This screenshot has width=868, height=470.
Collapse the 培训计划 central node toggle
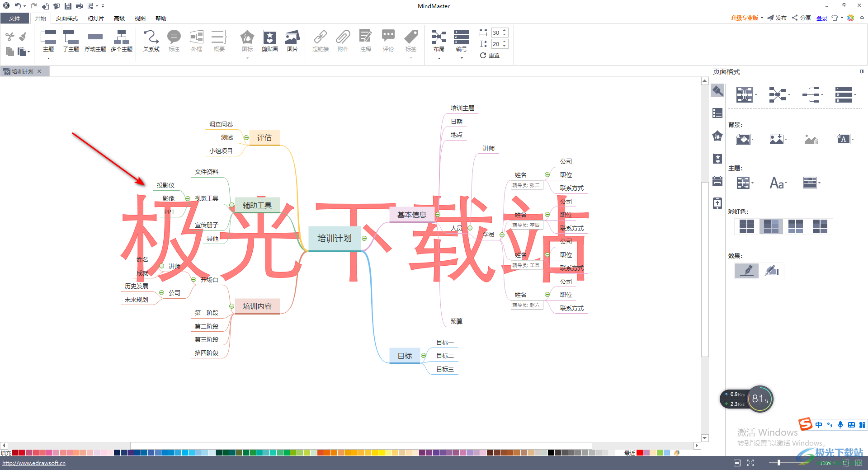(x=364, y=238)
